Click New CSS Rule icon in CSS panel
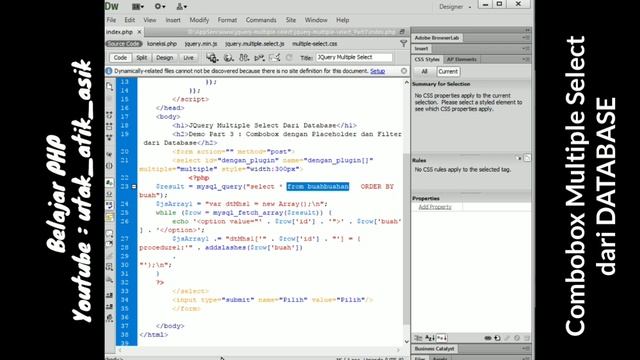This screenshot has width=640, height=360. [498, 338]
